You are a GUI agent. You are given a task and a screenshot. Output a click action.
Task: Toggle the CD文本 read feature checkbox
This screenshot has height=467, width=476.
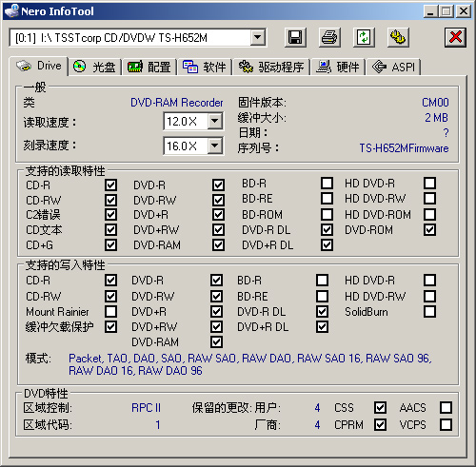coord(110,229)
